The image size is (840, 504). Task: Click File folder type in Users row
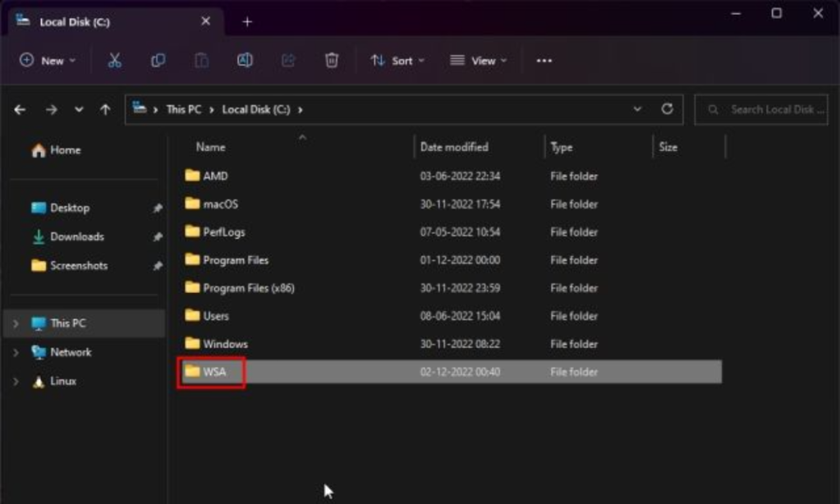tap(574, 316)
